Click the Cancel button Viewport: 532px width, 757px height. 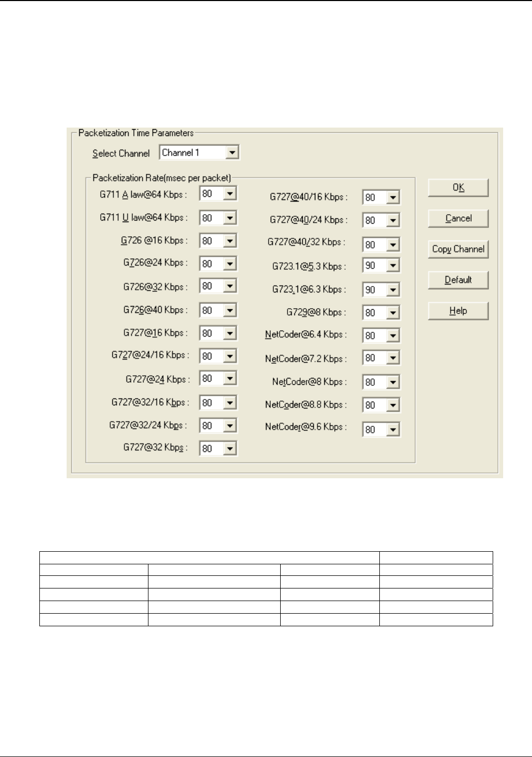[x=459, y=218]
